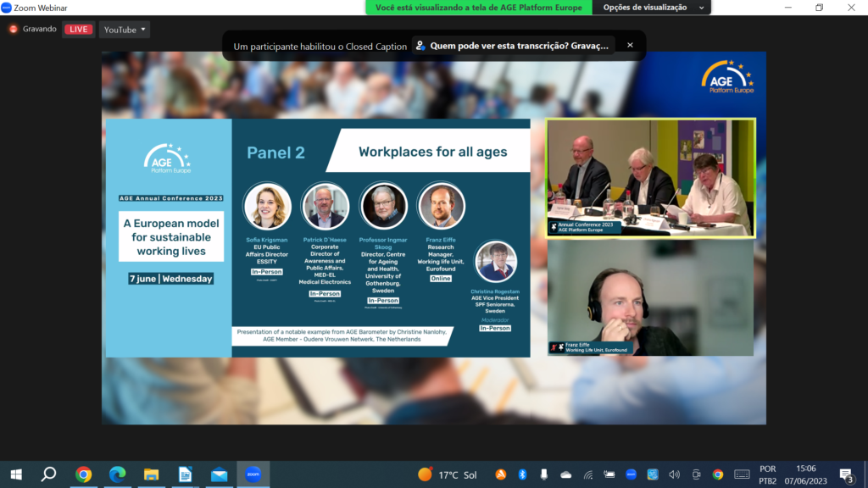Click the muted microphone icon on Franz Eiffe
The image size is (868, 488).
pos(554,347)
